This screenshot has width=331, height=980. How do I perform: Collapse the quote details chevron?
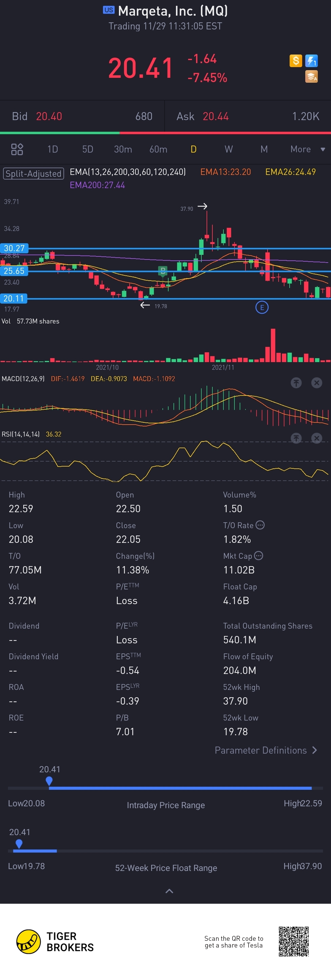coord(169,891)
